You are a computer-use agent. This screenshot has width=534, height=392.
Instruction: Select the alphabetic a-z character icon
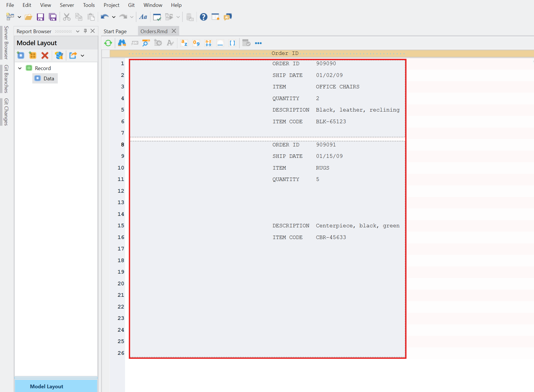pos(184,43)
